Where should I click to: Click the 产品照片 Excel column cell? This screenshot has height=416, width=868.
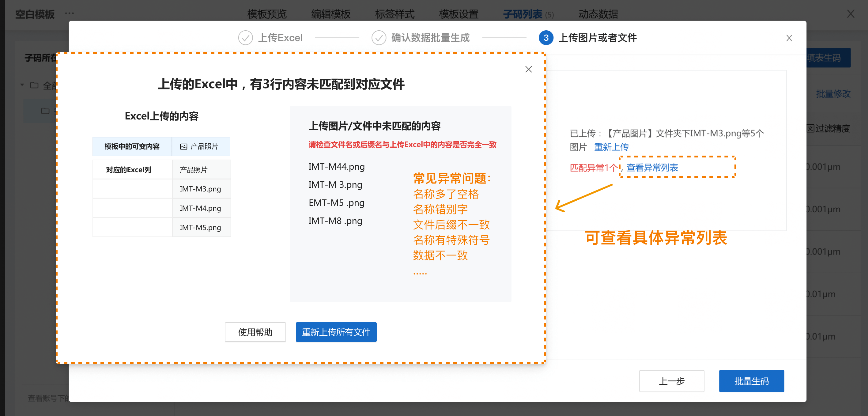coord(202,170)
